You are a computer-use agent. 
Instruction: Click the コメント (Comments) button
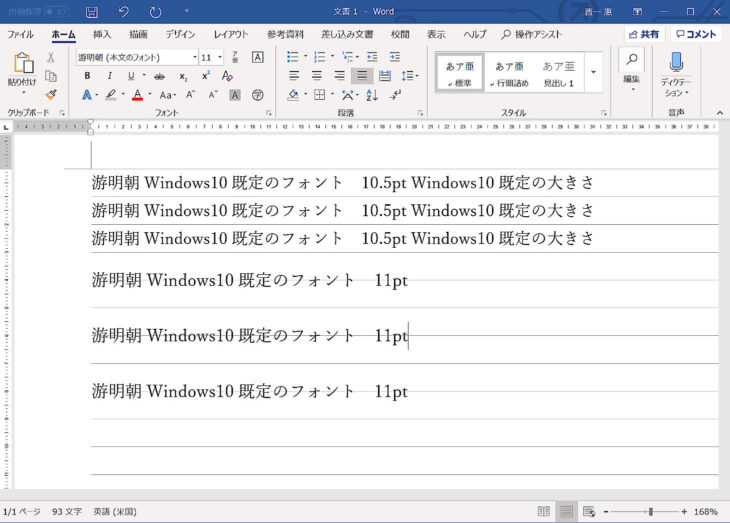[696, 34]
